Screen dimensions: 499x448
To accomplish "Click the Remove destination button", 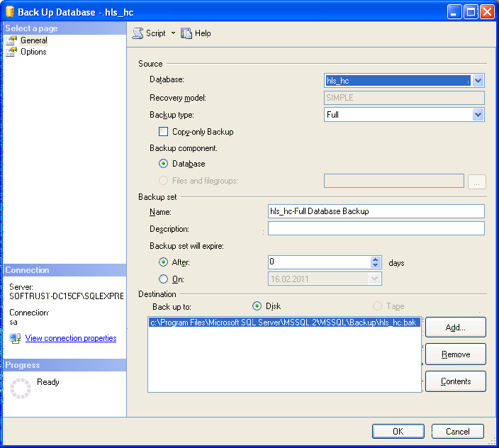I will pyautogui.click(x=455, y=354).
